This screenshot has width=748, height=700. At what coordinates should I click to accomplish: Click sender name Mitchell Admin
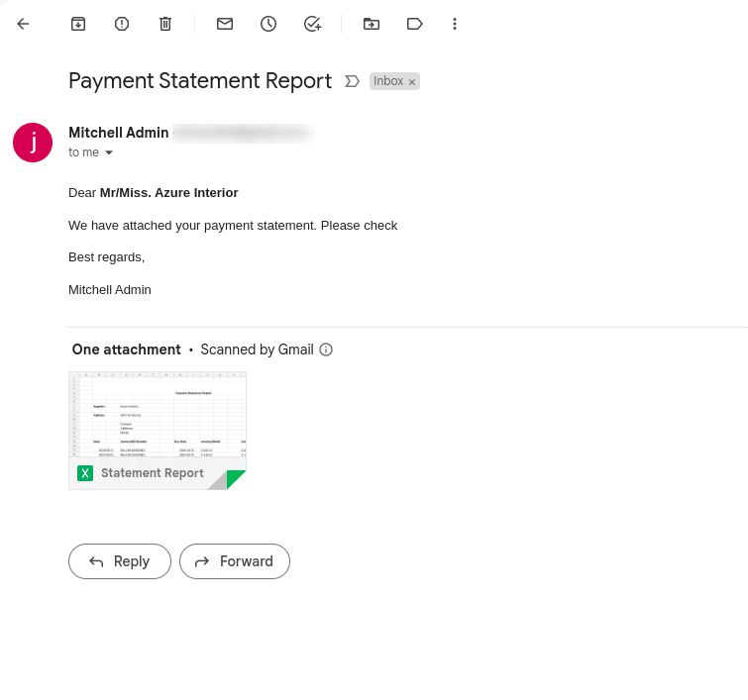(119, 133)
